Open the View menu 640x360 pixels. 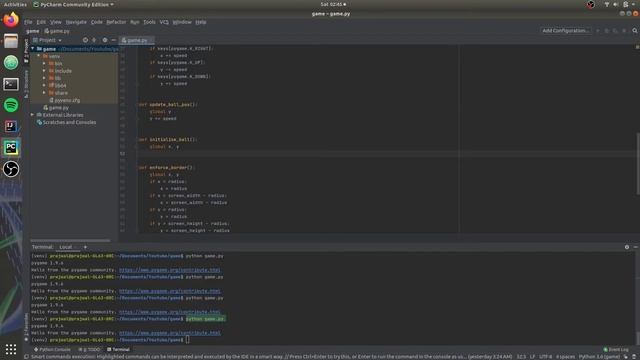pyautogui.click(x=56, y=22)
